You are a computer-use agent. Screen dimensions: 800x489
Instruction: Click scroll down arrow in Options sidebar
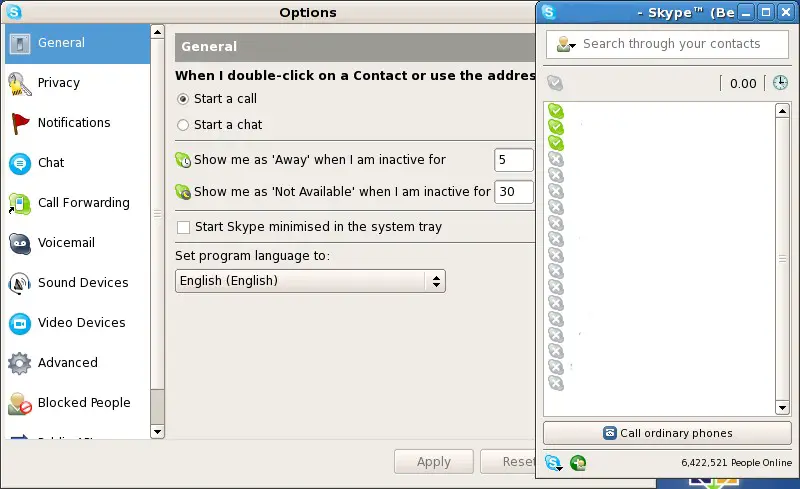157,432
